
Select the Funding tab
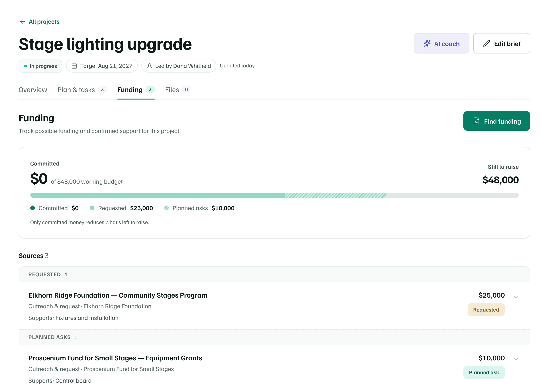136,90
